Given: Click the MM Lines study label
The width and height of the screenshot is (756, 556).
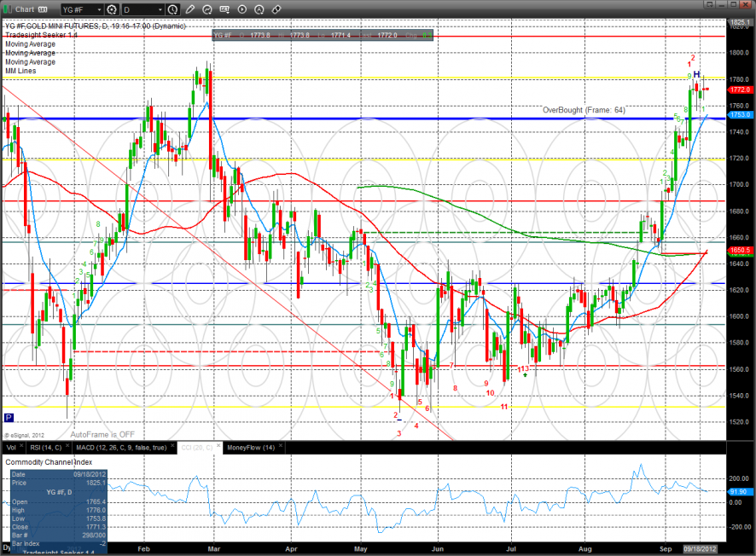Looking at the screenshot, I should (x=20, y=71).
